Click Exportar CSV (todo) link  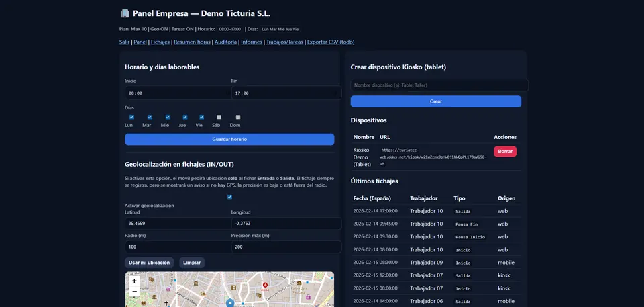(331, 42)
